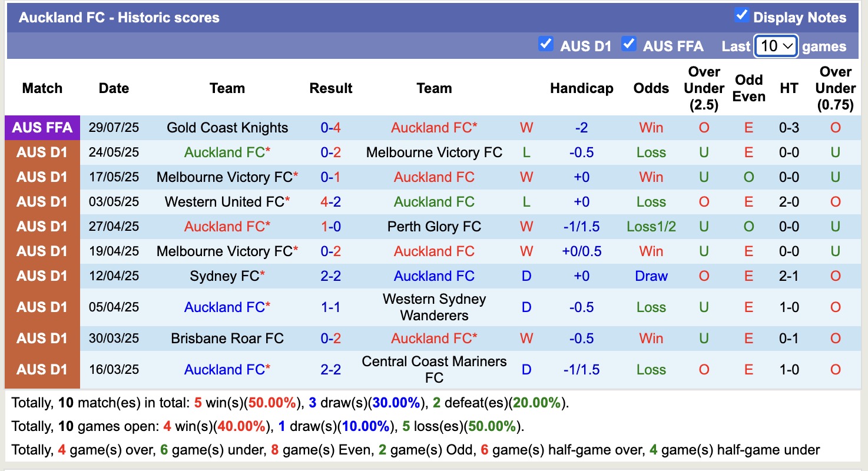Click the AUS FFA league badge
This screenshot has width=868, height=471.
[x=42, y=127]
